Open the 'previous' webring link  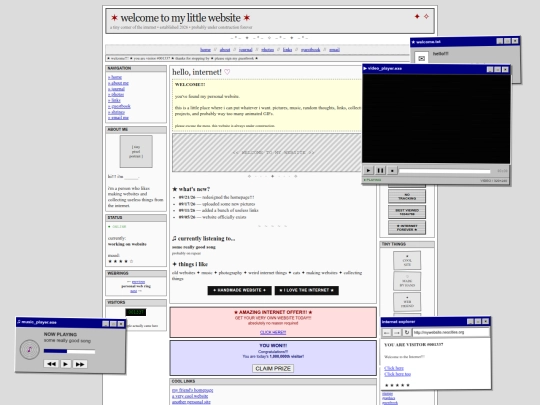(x=138, y=282)
